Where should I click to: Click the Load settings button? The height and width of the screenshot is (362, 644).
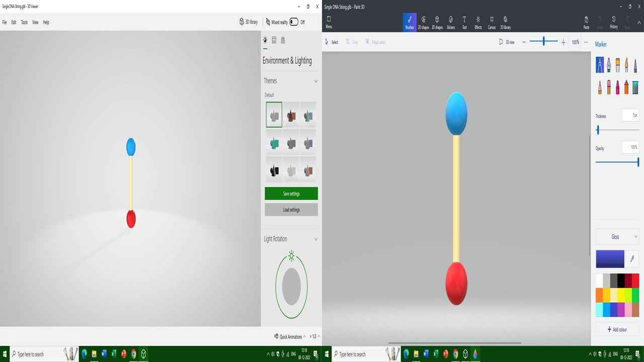point(291,210)
